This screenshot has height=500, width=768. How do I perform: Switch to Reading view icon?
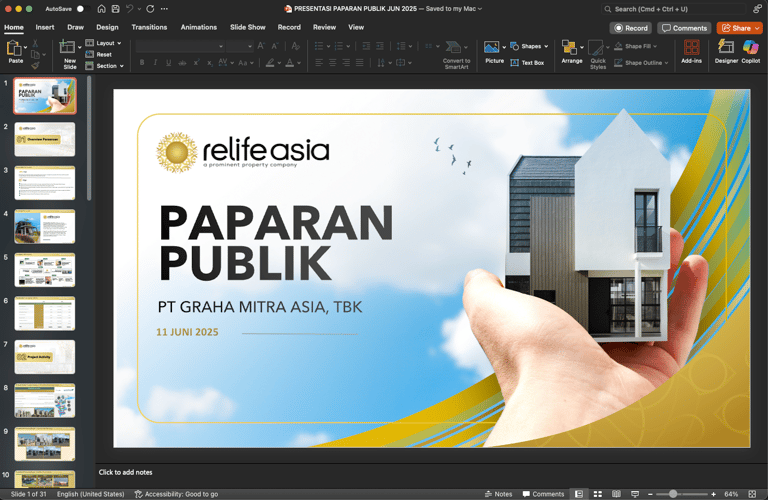click(x=616, y=494)
